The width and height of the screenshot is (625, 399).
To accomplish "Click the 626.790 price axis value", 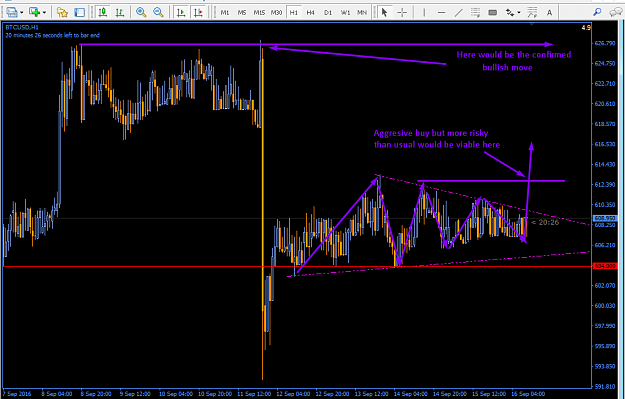I will tap(605, 43).
